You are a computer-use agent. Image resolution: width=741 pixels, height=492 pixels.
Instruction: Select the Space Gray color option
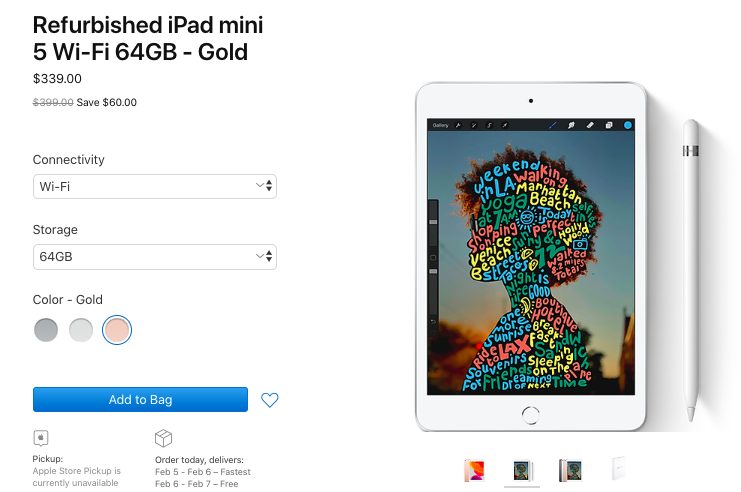(x=46, y=329)
